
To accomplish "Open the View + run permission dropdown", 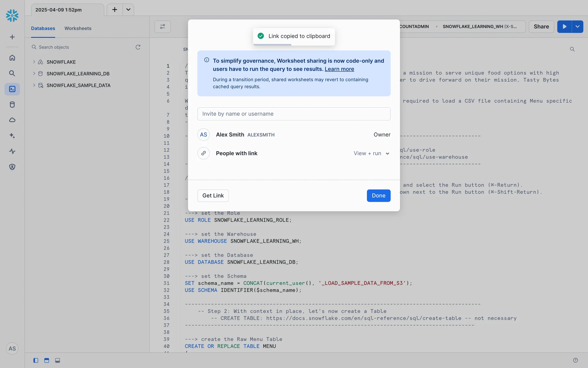I will 371,153.
